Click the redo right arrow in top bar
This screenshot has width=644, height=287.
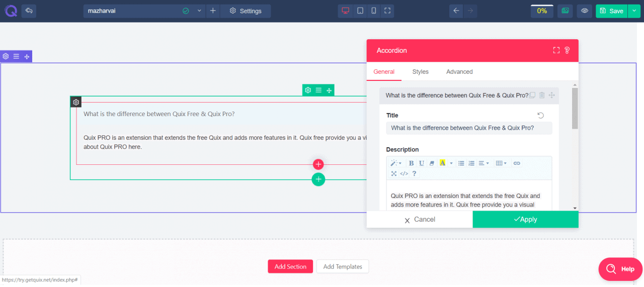470,11
